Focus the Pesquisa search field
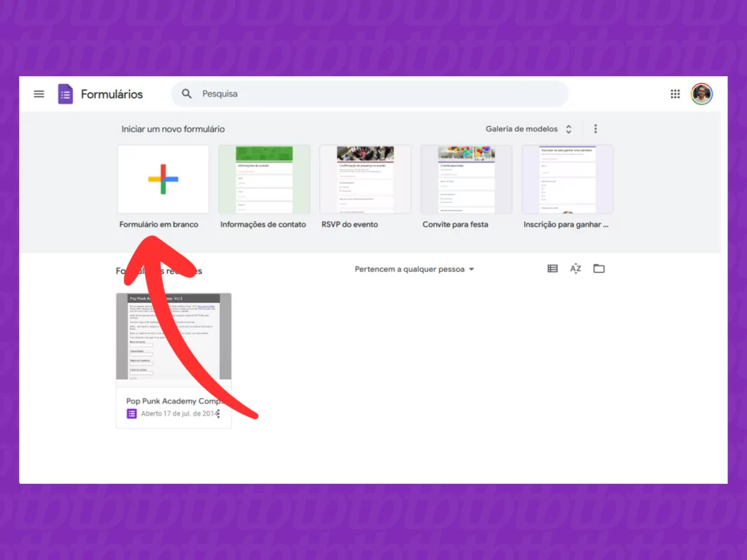The width and height of the screenshot is (747, 560). pos(370,94)
